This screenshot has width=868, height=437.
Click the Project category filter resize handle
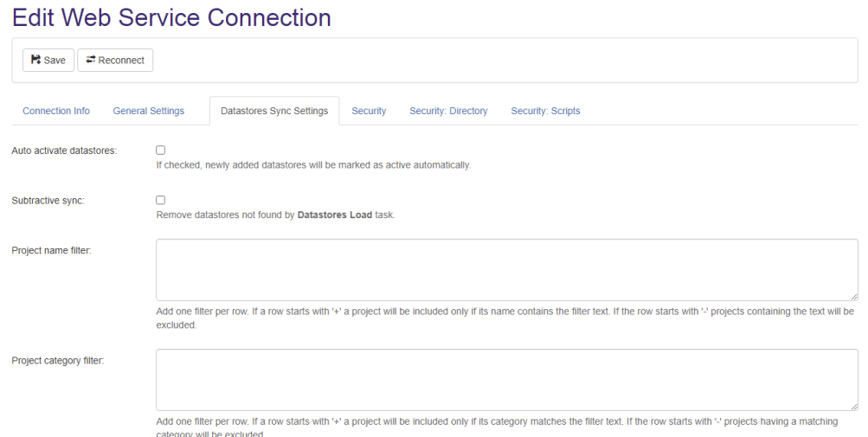pyautogui.click(x=853, y=406)
